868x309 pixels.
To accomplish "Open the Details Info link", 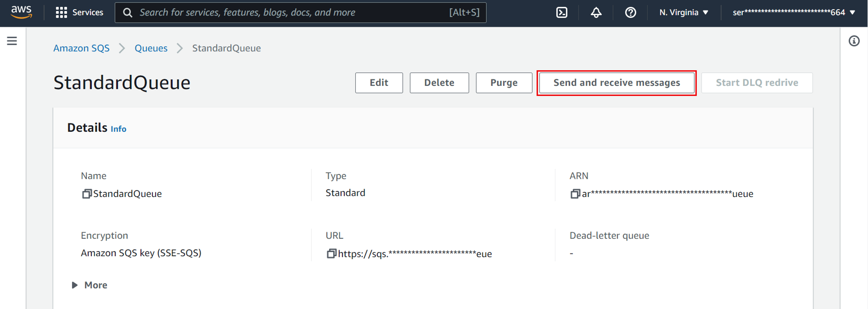I will click(x=118, y=129).
